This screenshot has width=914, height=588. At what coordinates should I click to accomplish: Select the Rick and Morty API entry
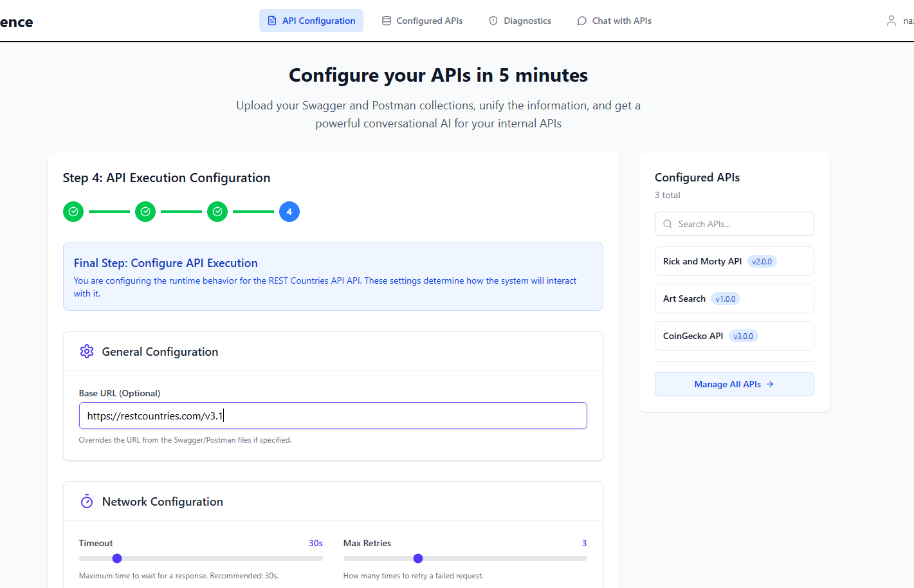(734, 261)
